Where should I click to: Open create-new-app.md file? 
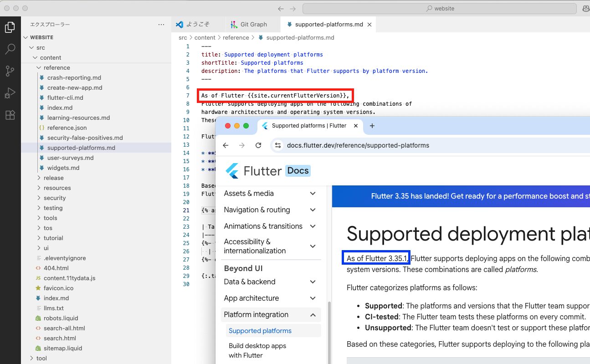click(x=96, y=87)
